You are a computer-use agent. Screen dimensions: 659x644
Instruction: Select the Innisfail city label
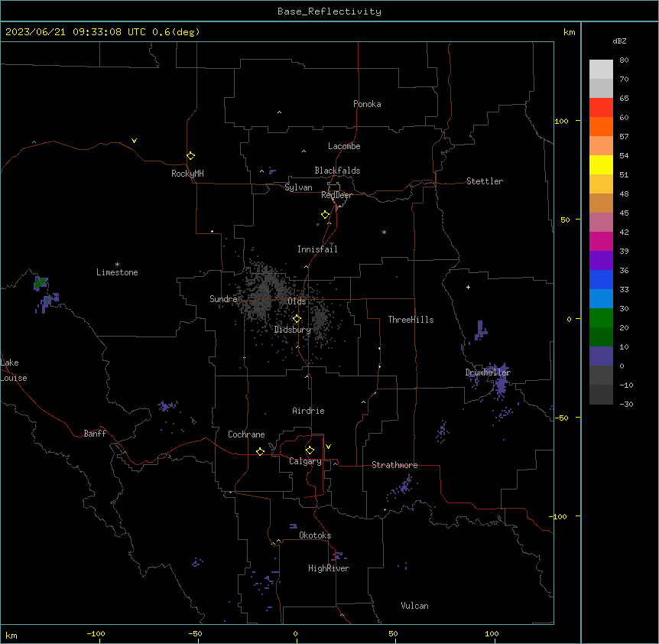(x=317, y=249)
